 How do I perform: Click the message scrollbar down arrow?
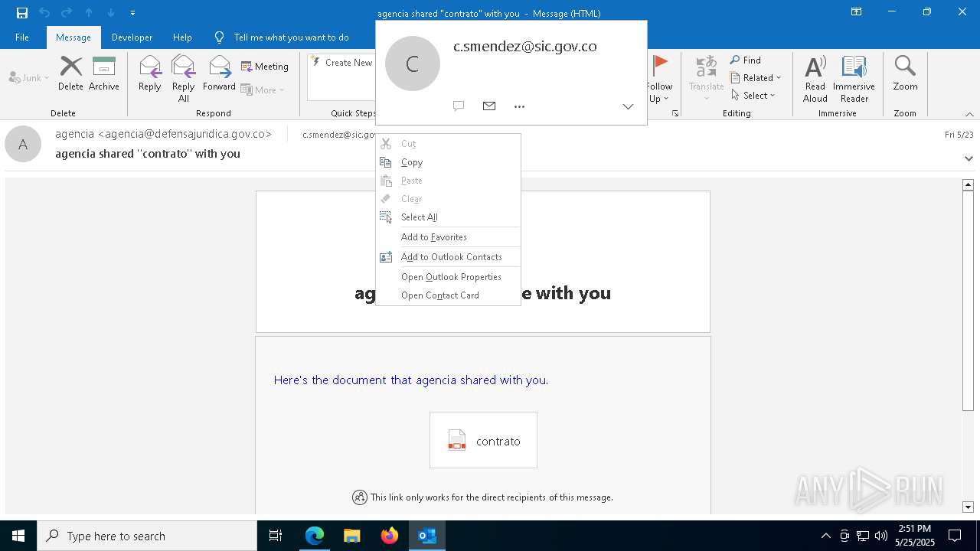coord(968,507)
